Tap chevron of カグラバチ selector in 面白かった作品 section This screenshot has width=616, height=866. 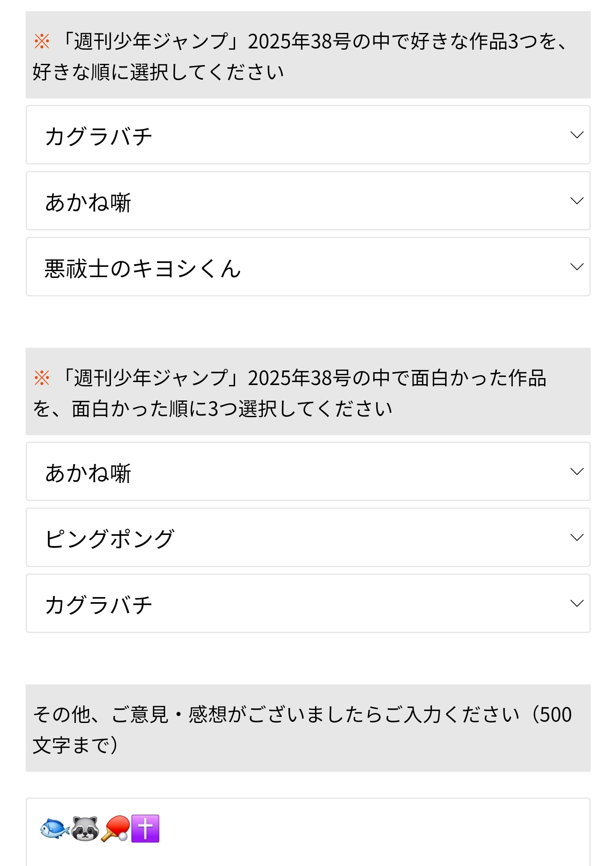577,603
